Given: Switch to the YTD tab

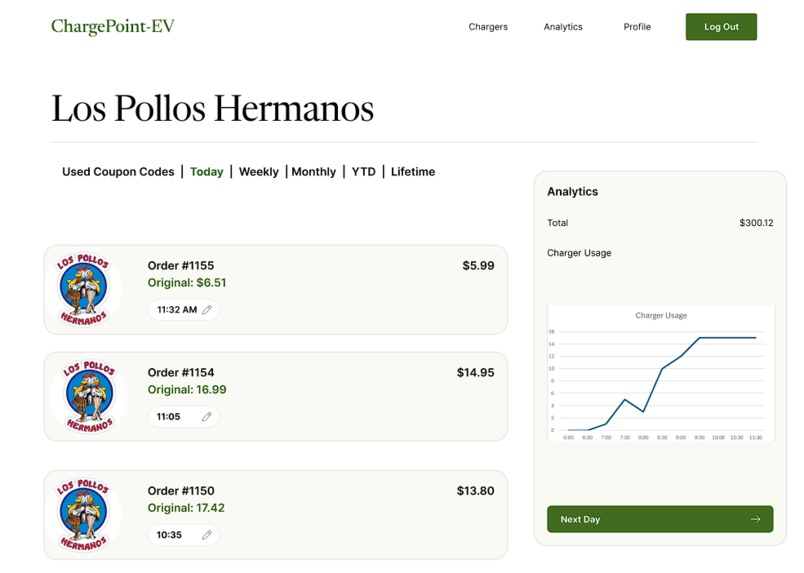Looking at the screenshot, I should click(x=364, y=172).
